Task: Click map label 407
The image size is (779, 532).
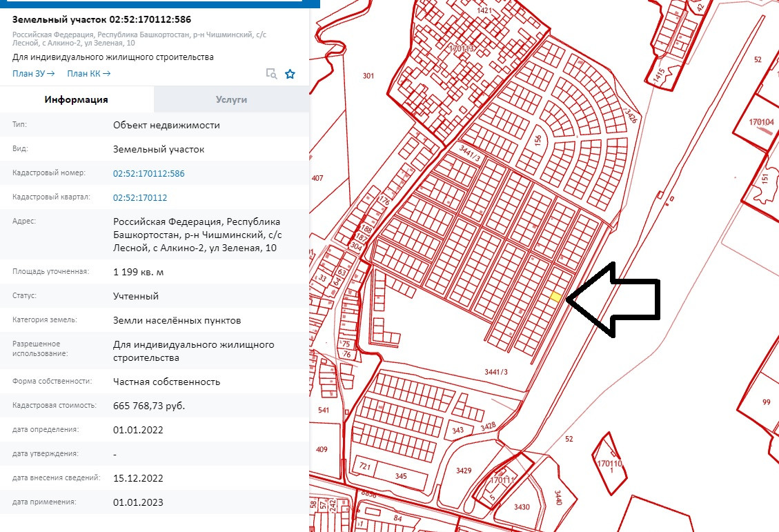Action: [317, 178]
